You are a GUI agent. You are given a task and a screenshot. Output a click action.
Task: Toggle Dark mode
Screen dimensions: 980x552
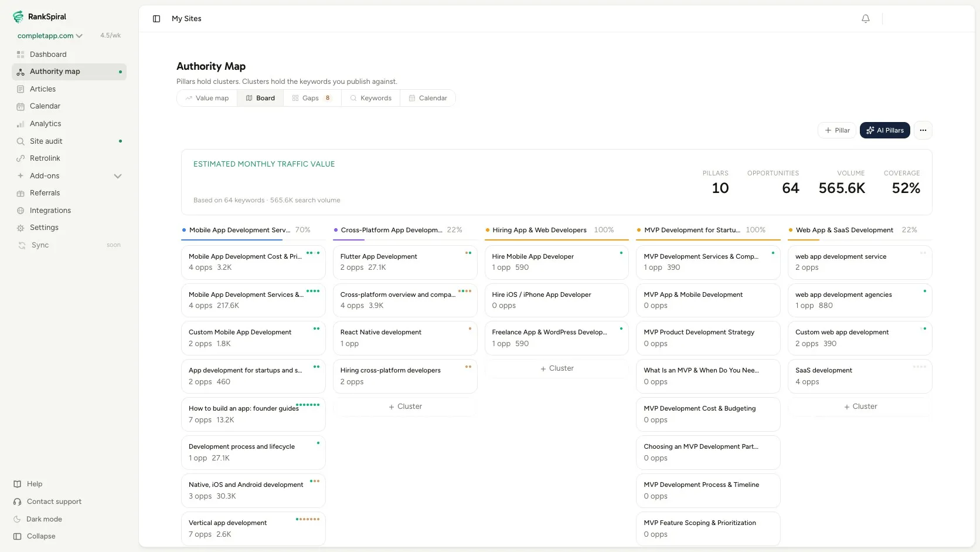point(38,519)
